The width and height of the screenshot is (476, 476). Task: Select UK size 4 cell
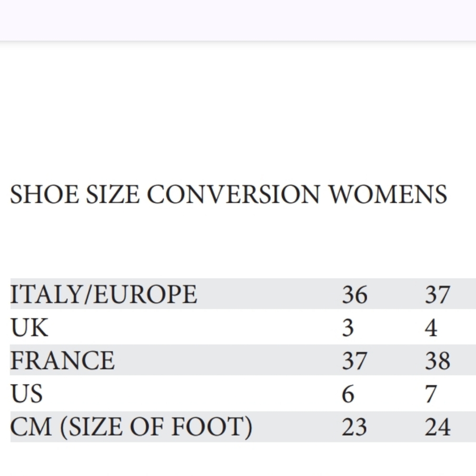point(431,328)
